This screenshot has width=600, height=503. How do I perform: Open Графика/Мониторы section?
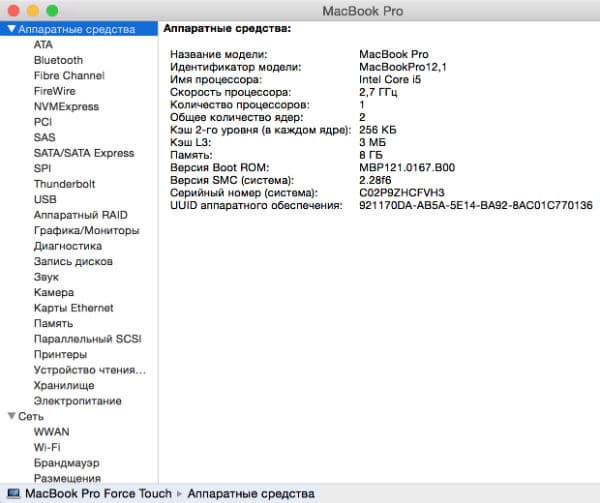coord(86,230)
